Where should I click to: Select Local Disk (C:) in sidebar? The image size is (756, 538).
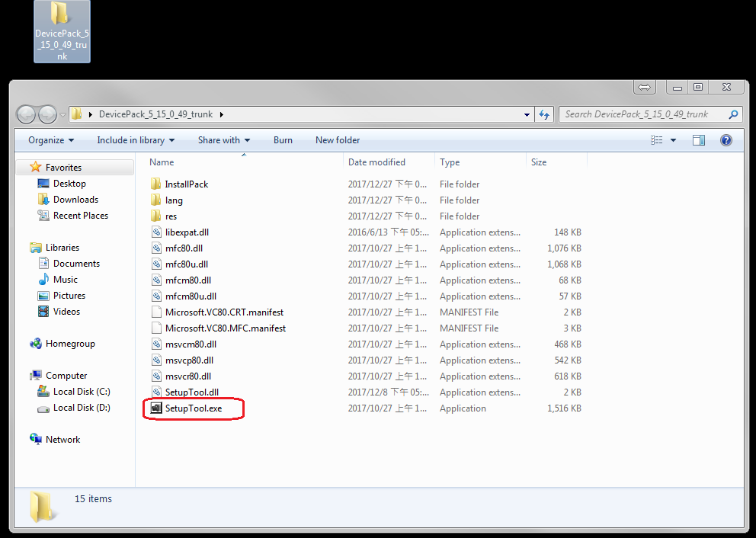point(81,392)
